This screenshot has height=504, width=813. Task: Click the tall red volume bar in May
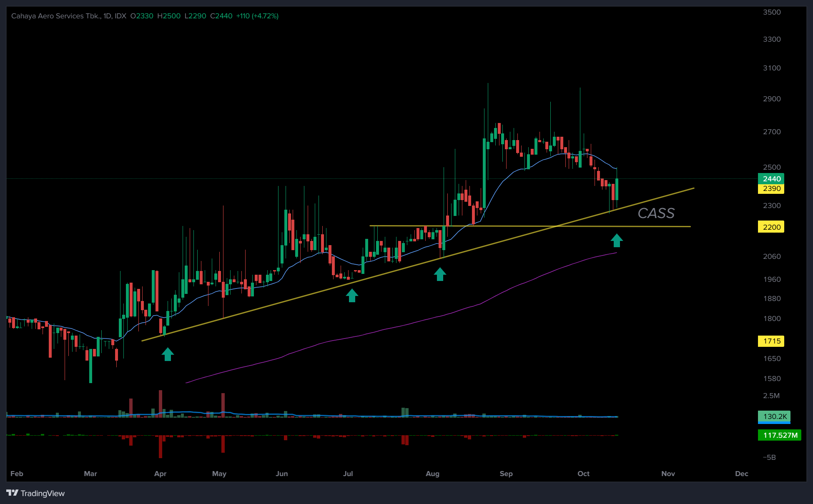click(223, 404)
